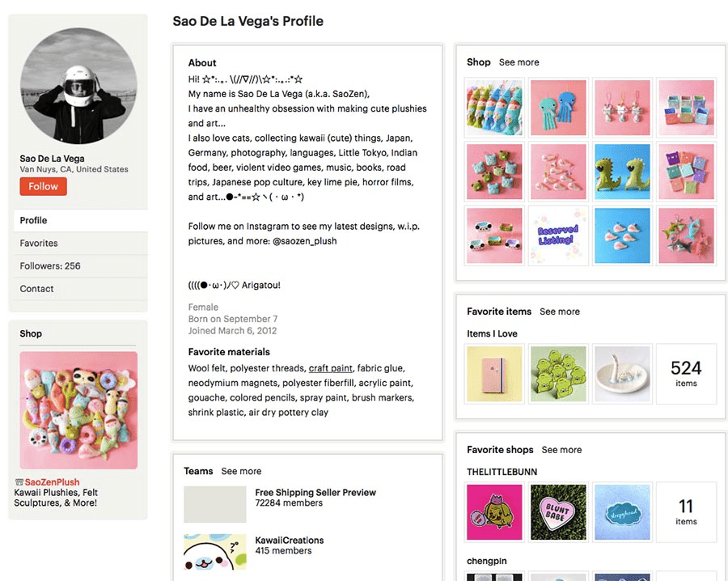Viewport: 728px width, 581px height.
Task: Click Sao De La Vega's profile photo
Action: (x=78, y=85)
